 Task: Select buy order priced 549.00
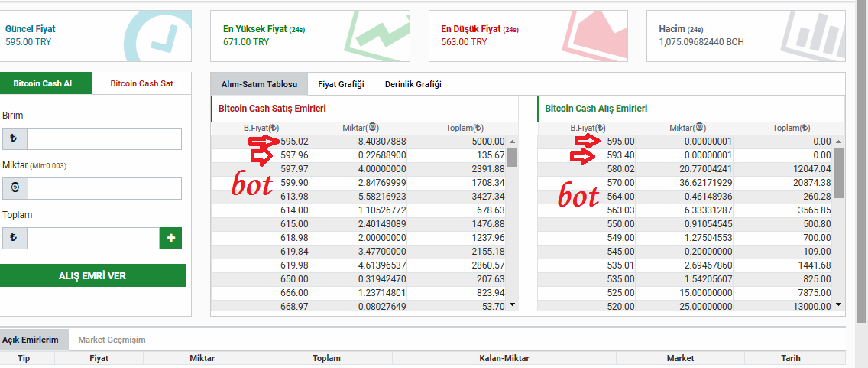[x=685, y=238]
